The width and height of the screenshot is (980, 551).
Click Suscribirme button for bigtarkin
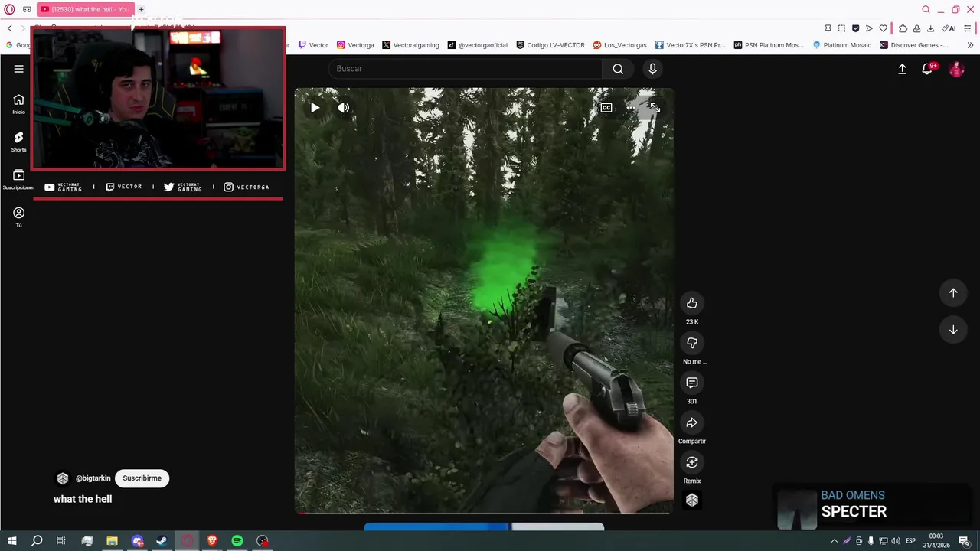click(x=142, y=478)
